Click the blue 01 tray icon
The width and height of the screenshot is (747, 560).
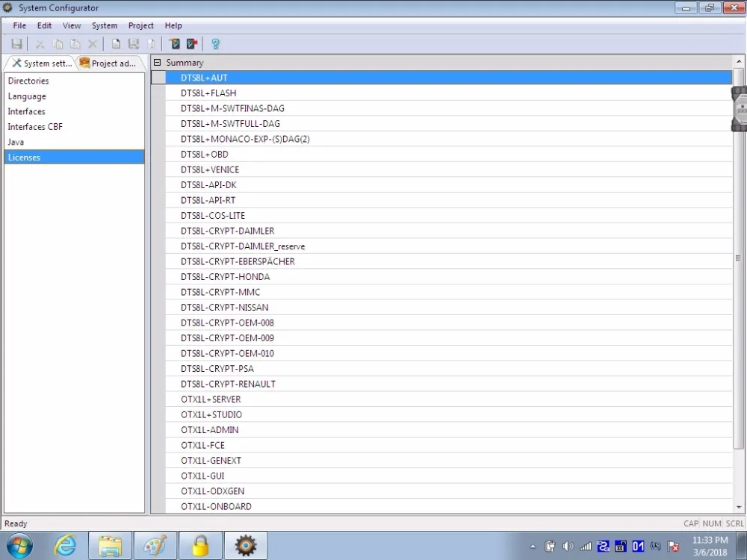639,547
